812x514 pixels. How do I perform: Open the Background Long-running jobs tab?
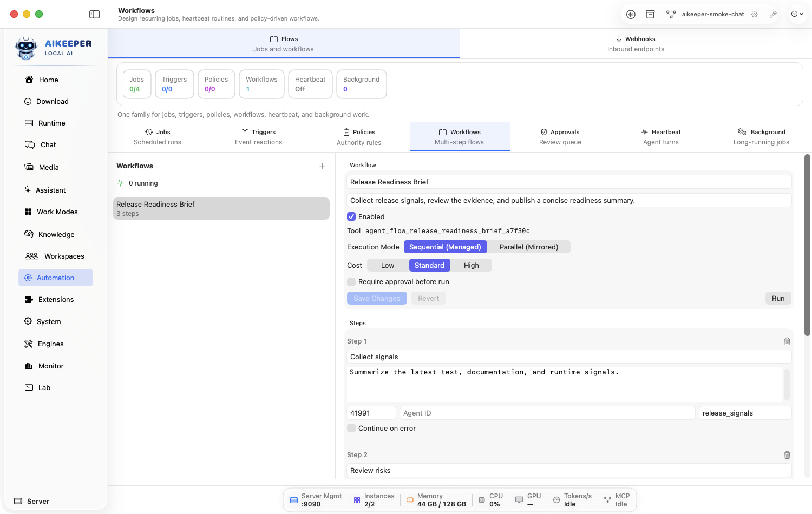click(x=761, y=137)
